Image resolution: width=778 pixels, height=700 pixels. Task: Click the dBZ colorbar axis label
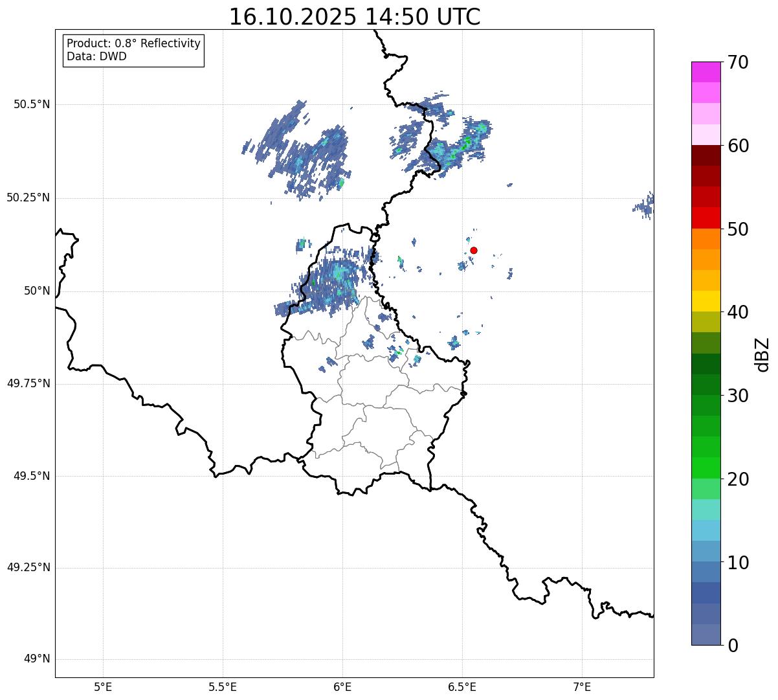(763, 354)
